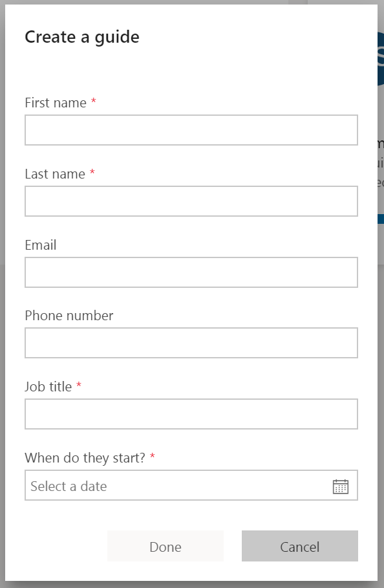Click the Create a guide dialog title
This screenshot has width=384, height=588.
[x=81, y=37]
